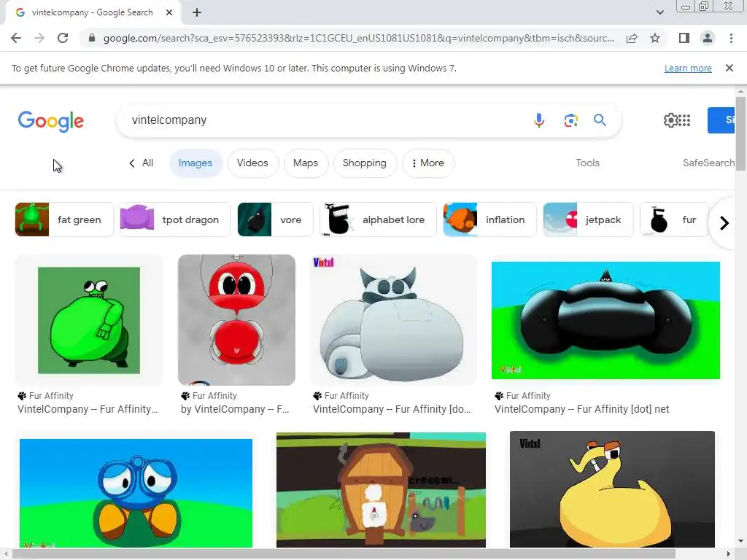Filter by the alphabet lore chip
Screen dimensions: 747x560
378,219
